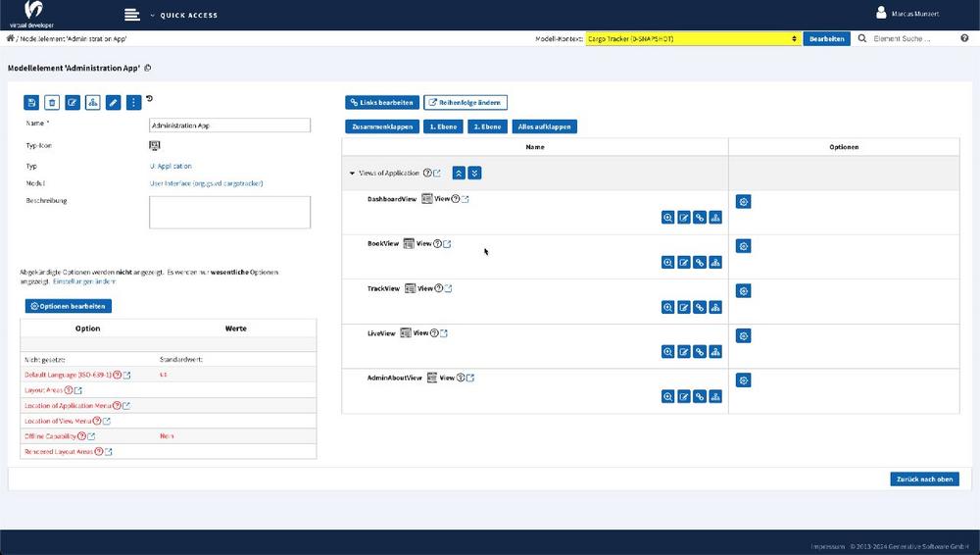Click the help question mark for Offline Capability
The image size is (980, 555).
point(82,435)
